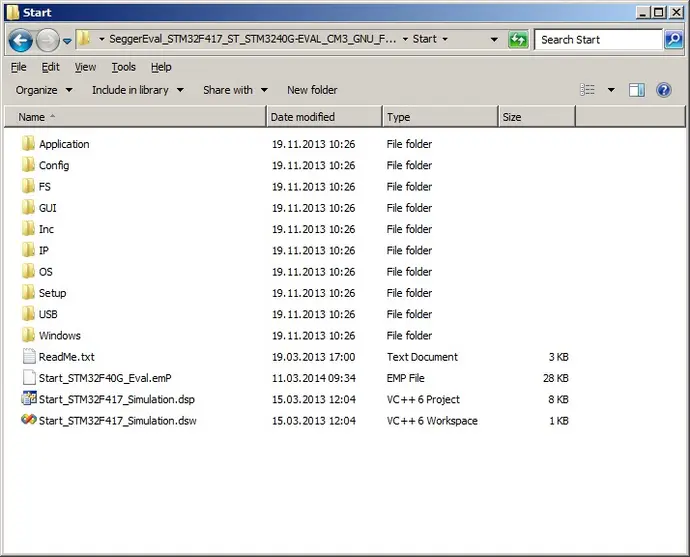Expand the Include in library dropdown
This screenshot has height=557, width=690.
point(137,90)
